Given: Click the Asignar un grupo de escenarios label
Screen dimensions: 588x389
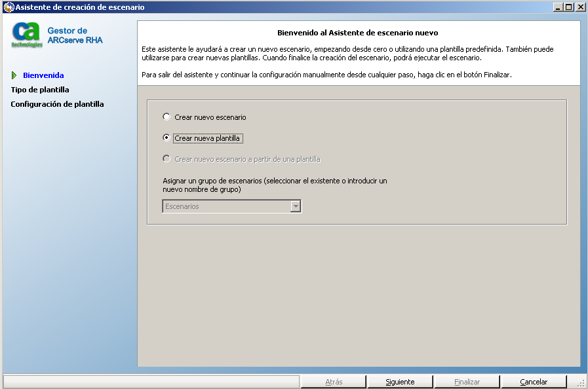Looking at the screenshot, I should click(x=275, y=185).
